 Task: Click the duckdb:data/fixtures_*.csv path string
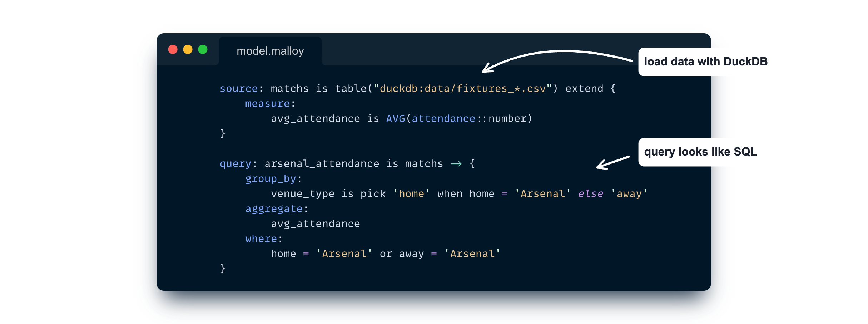[x=462, y=89]
